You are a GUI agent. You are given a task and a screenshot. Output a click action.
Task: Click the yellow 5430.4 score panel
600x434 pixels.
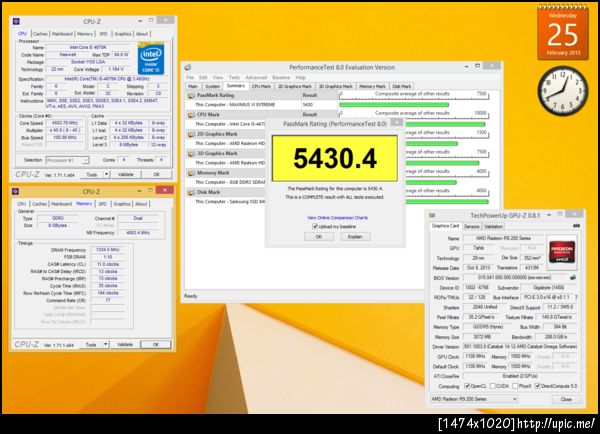335,158
